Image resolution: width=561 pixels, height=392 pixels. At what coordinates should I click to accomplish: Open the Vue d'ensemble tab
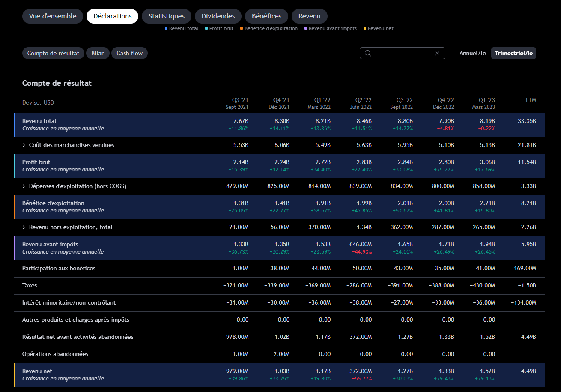53,16
